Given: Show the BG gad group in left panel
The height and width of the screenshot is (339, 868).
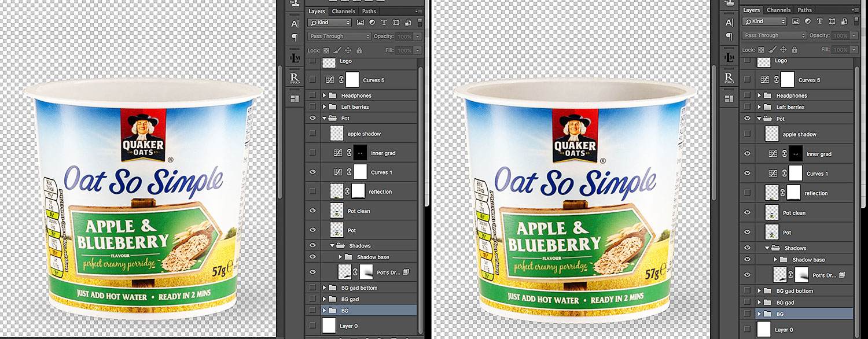Looking at the screenshot, I should 312,299.
